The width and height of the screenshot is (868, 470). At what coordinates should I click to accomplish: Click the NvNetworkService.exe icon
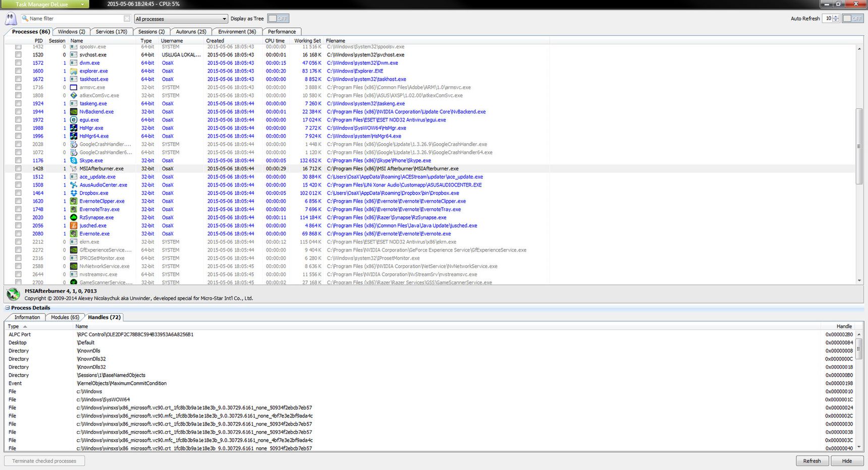[74, 266]
